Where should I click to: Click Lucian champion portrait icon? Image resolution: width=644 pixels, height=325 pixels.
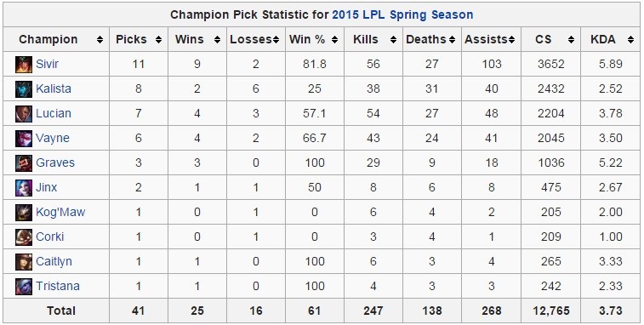24,114
